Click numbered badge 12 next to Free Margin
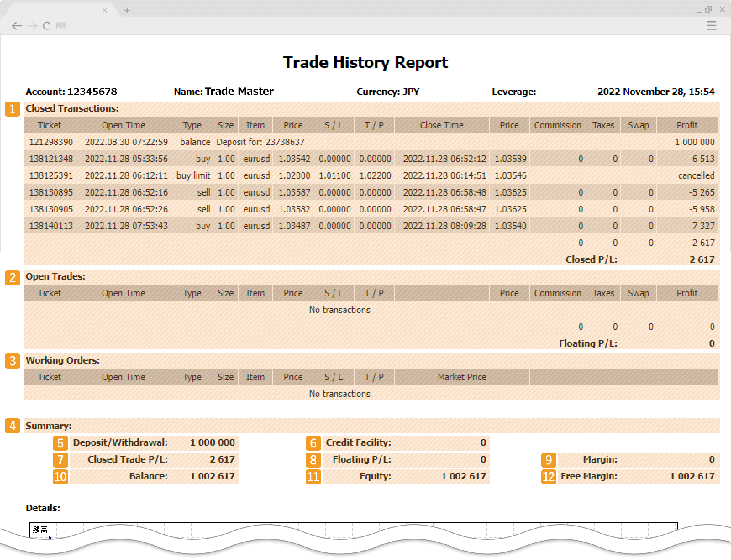 pos(548,476)
